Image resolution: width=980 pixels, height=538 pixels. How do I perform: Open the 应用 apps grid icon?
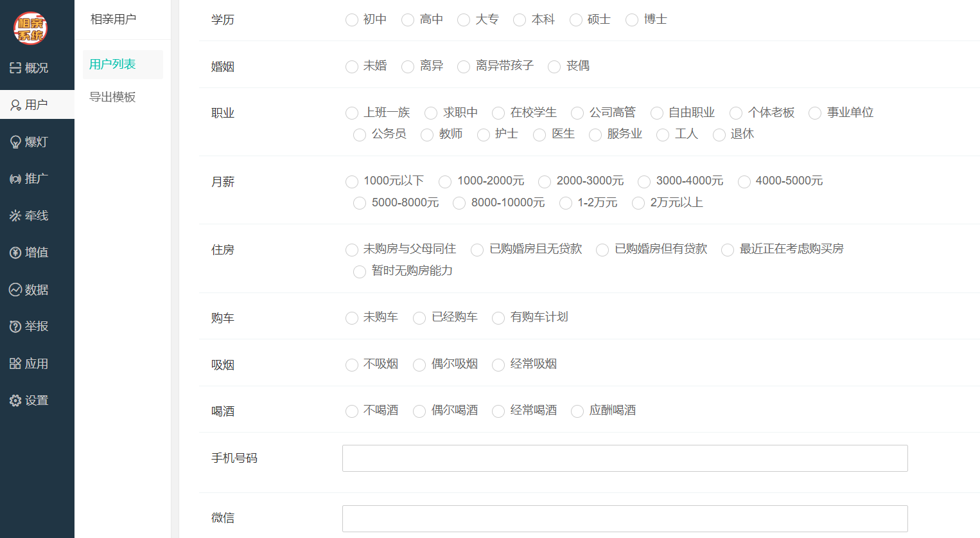point(15,364)
